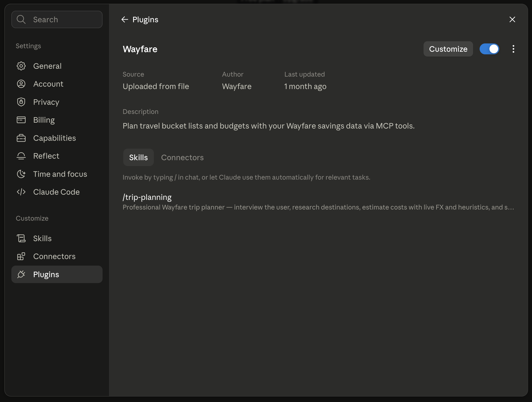Open the /trip-planning skill
This screenshot has width=532, height=402.
click(x=318, y=202)
